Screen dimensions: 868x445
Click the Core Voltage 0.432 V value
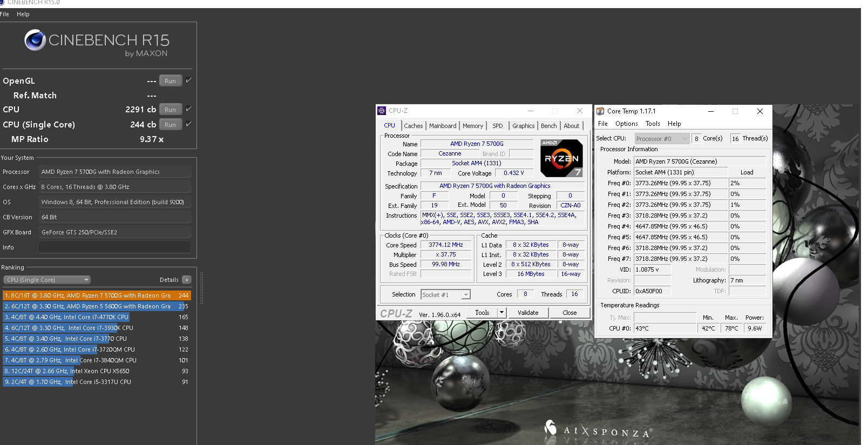[513, 173]
